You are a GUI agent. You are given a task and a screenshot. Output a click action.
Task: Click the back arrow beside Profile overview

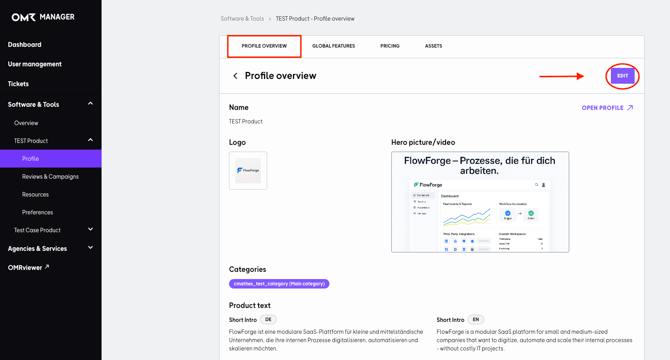pos(235,76)
